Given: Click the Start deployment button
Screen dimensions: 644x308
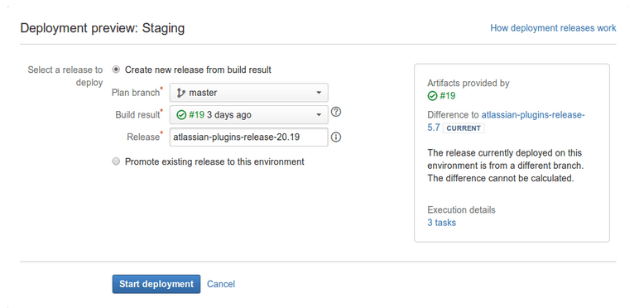Looking at the screenshot, I should click(x=156, y=284).
